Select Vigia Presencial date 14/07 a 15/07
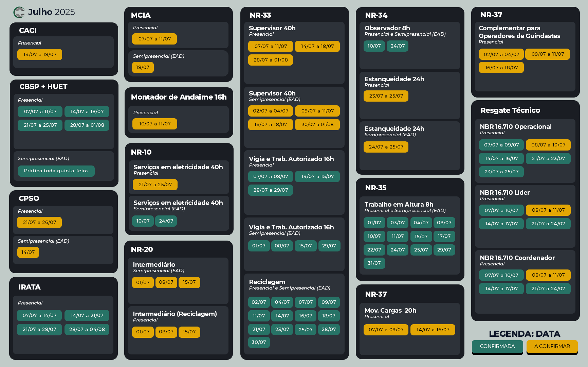Screen dimensions: 588x367 pos(317,176)
